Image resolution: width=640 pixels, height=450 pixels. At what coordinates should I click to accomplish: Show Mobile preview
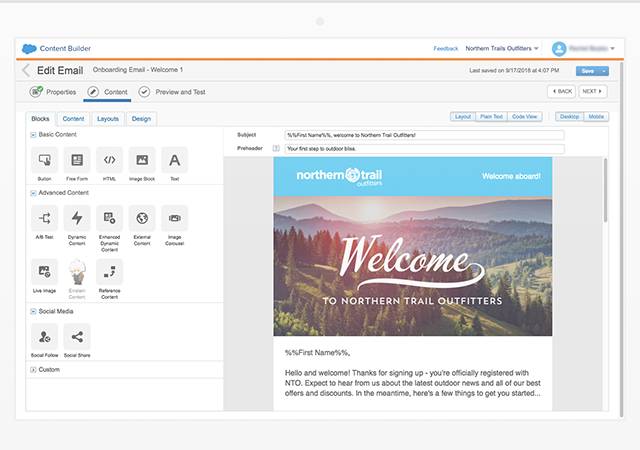tap(596, 117)
